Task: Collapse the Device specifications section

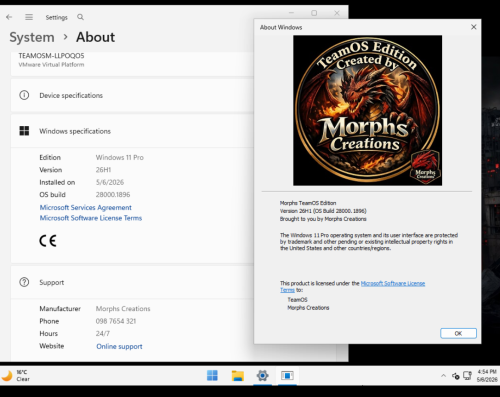Action: coord(132,95)
